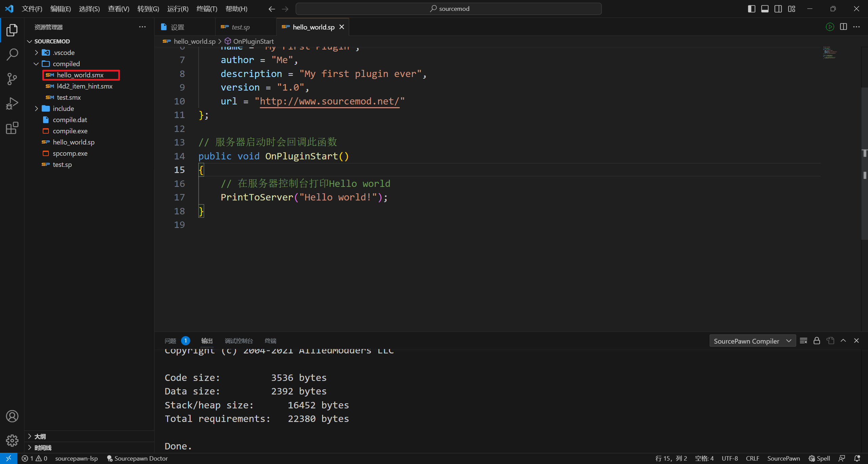This screenshot has height=464, width=868.
Task: Change language mode SourcePawn
Action: tap(783, 458)
